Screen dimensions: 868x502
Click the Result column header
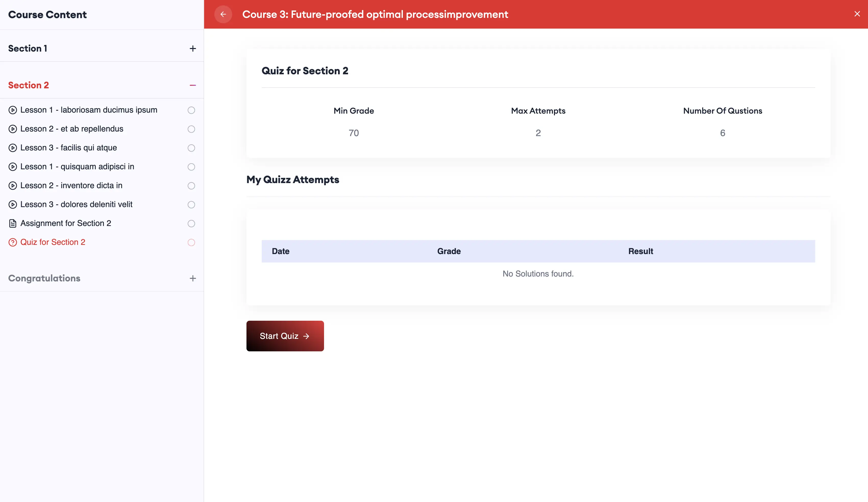point(640,251)
